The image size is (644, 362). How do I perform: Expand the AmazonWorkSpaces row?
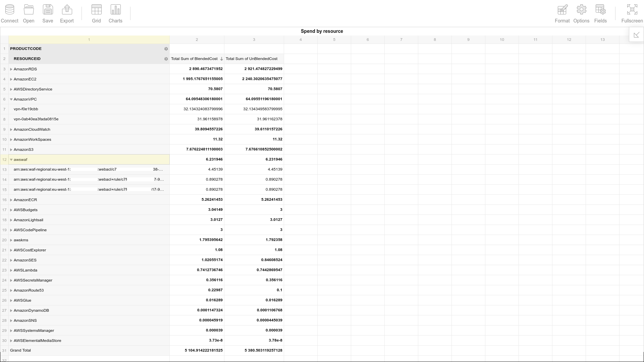click(x=11, y=139)
